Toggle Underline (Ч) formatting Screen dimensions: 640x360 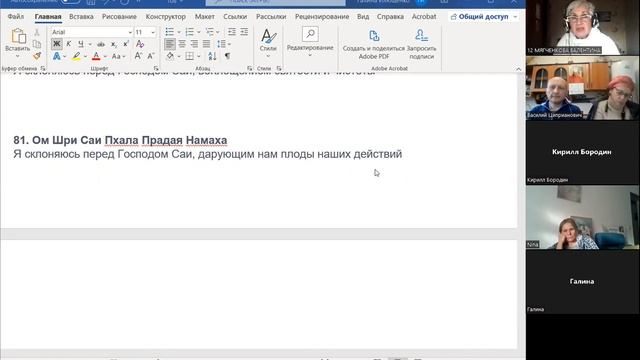[x=80, y=44]
